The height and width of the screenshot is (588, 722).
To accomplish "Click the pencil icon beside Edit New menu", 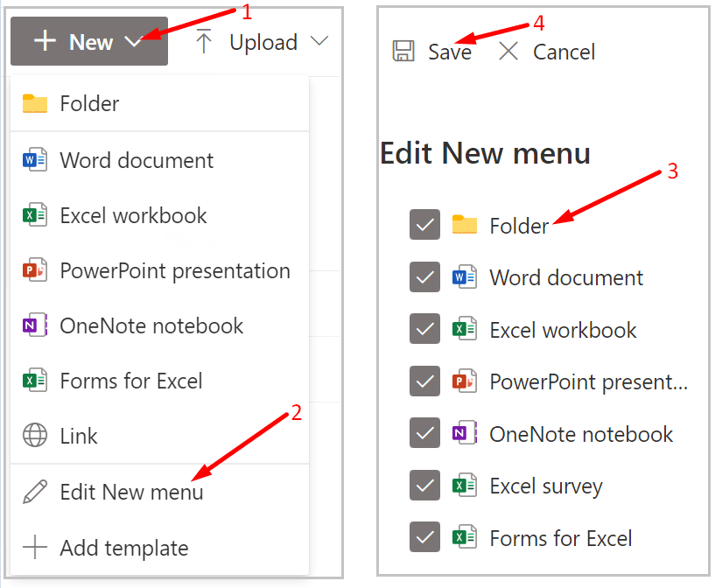I will tap(33, 492).
